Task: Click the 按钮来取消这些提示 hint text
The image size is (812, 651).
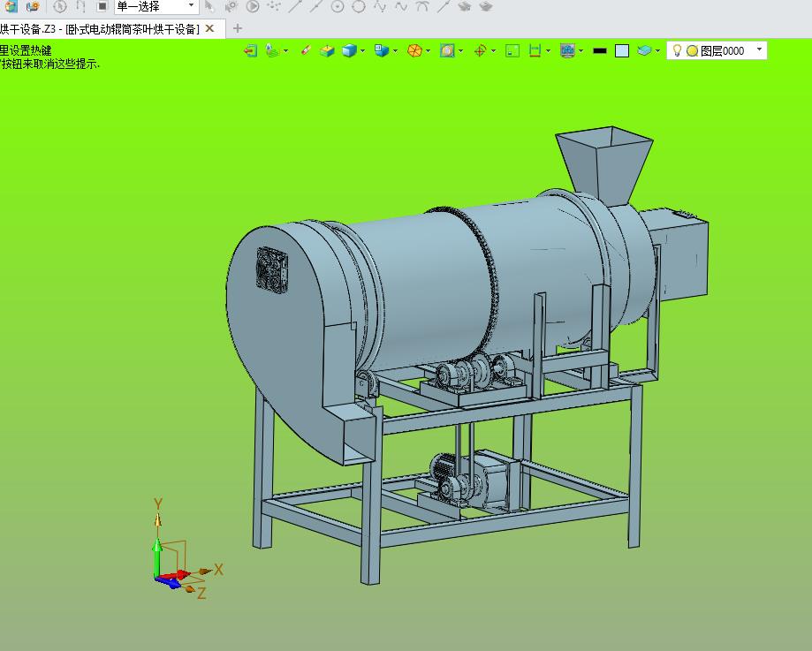Action: pyautogui.click(x=49, y=64)
